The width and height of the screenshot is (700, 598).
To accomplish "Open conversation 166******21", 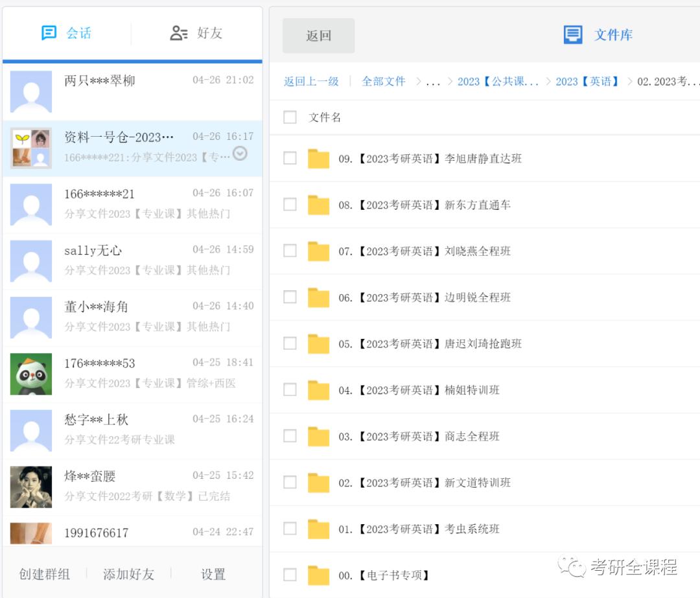I will coord(132,204).
